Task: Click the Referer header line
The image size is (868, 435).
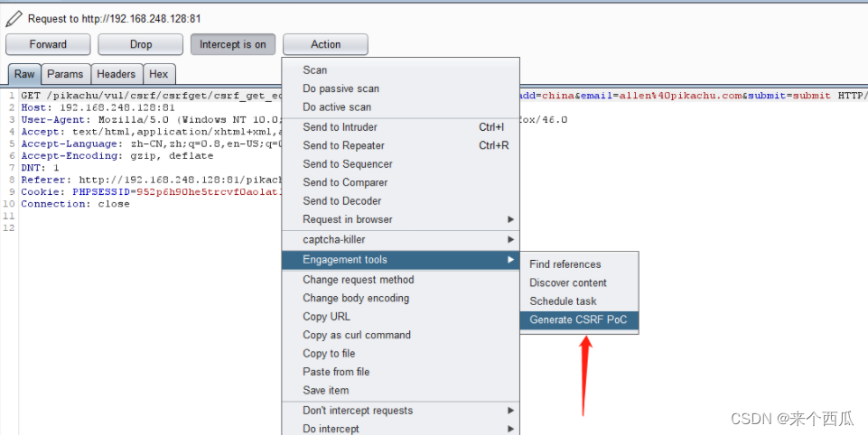Action: coord(151,180)
